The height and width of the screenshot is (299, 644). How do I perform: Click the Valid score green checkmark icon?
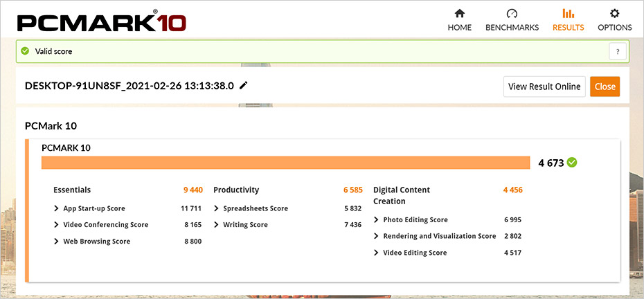(x=25, y=51)
